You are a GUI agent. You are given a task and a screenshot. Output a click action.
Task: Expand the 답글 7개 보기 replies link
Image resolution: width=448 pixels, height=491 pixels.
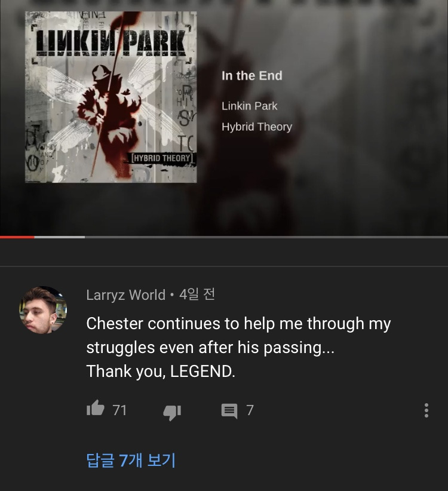pyautogui.click(x=131, y=460)
